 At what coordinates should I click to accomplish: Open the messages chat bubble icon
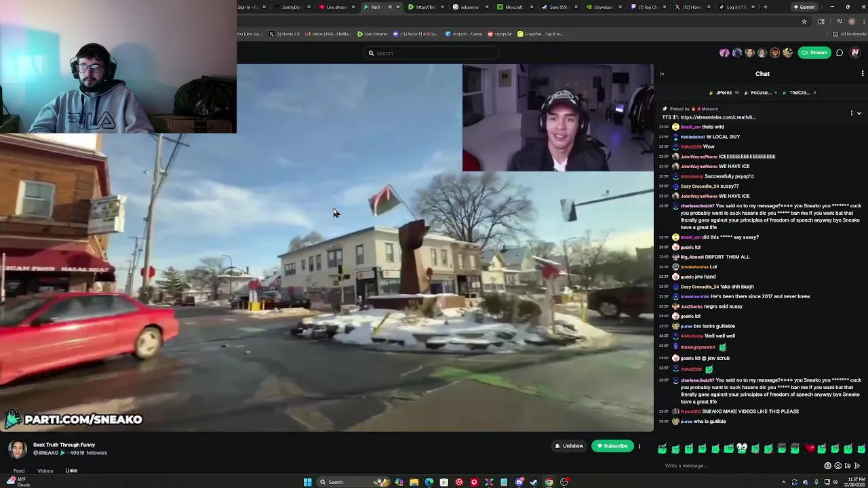840,53
